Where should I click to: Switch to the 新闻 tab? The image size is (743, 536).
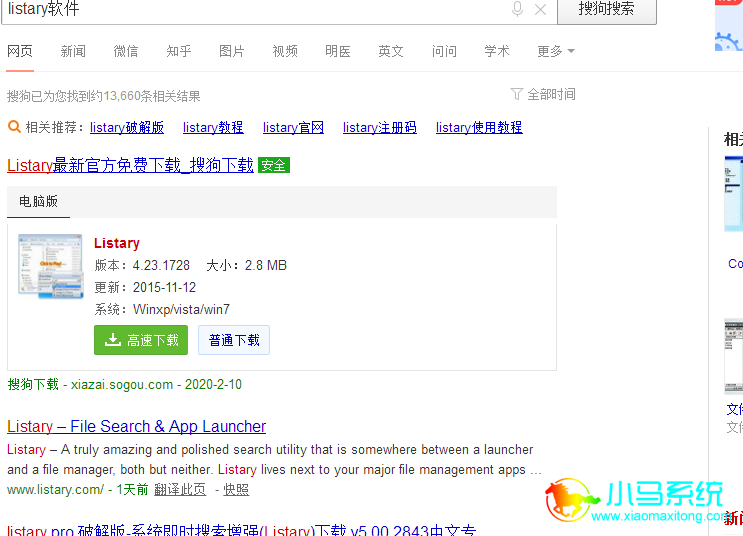73,51
